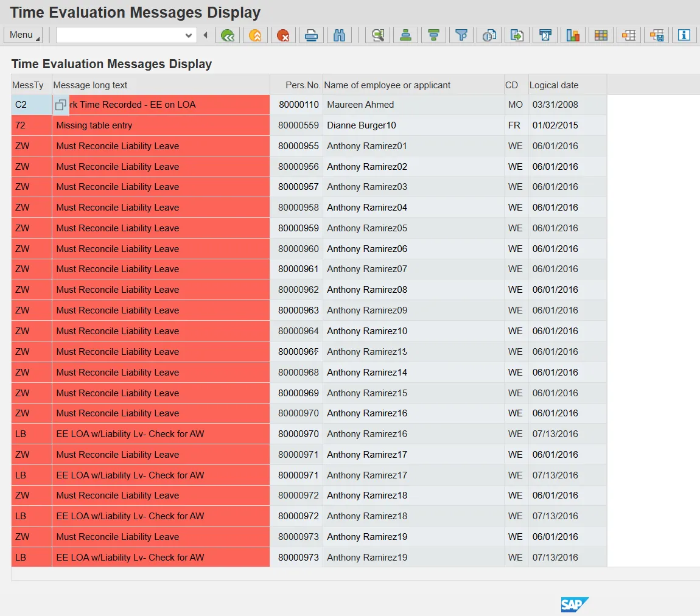Open the Menu button
The width and height of the screenshot is (700, 616).
(23, 35)
